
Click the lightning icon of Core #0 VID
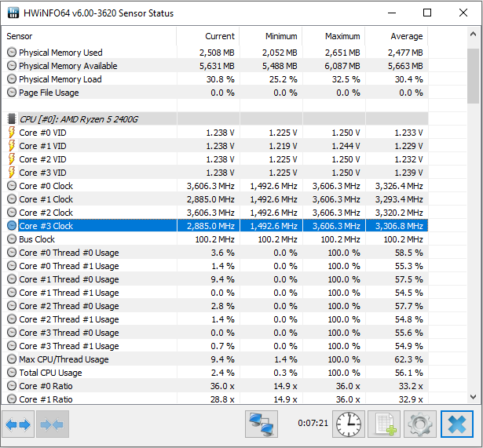[x=12, y=133]
